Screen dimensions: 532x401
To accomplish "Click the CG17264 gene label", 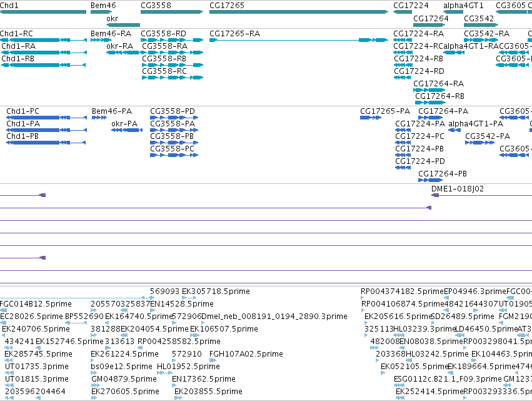I will (x=431, y=18).
